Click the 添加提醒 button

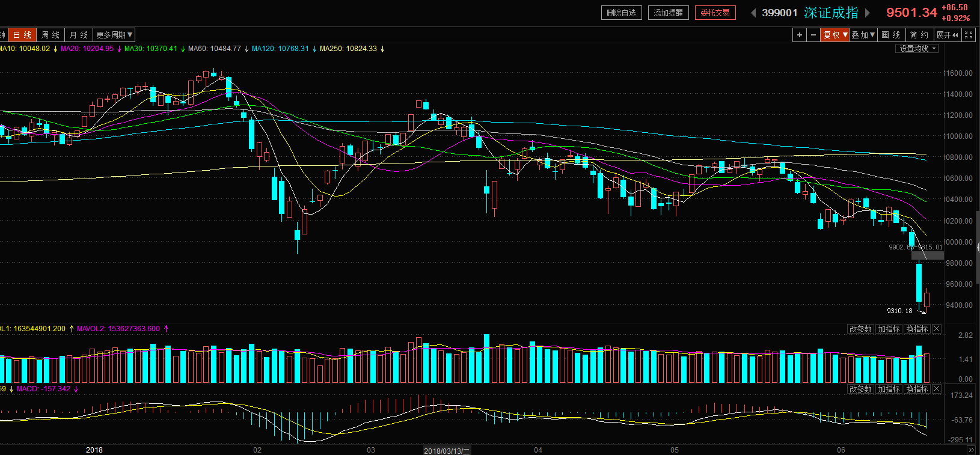coord(668,13)
